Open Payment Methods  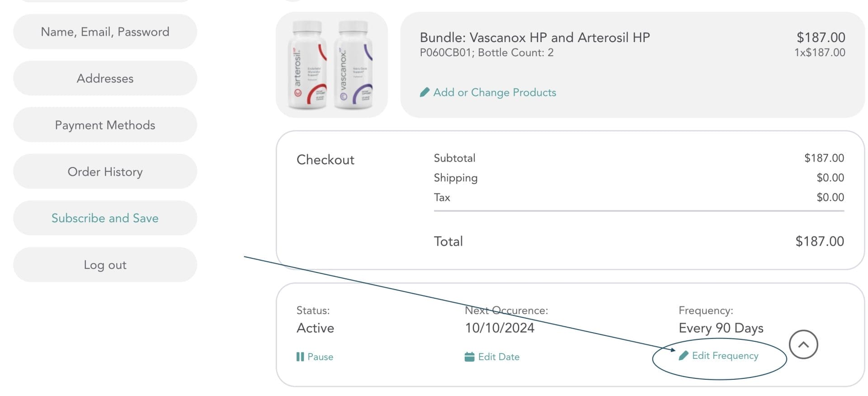105,125
